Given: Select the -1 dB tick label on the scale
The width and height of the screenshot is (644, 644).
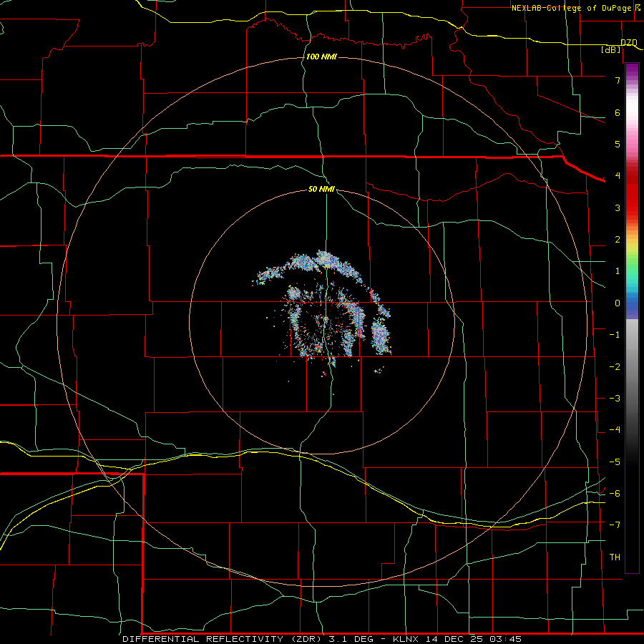Looking at the screenshot, I should point(615,335).
